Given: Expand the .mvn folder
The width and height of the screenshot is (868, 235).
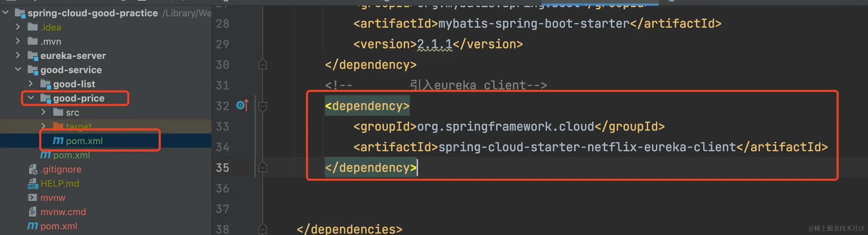Looking at the screenshot, I should point(18,41).
